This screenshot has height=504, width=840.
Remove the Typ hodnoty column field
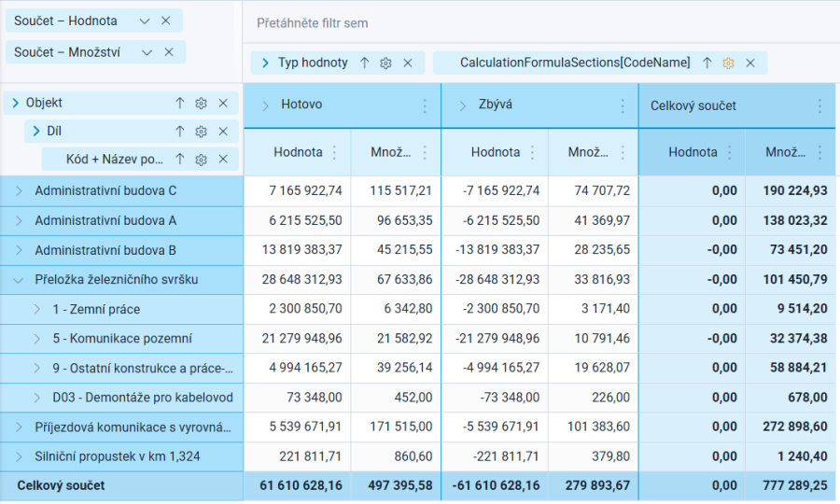coord(408,63)
